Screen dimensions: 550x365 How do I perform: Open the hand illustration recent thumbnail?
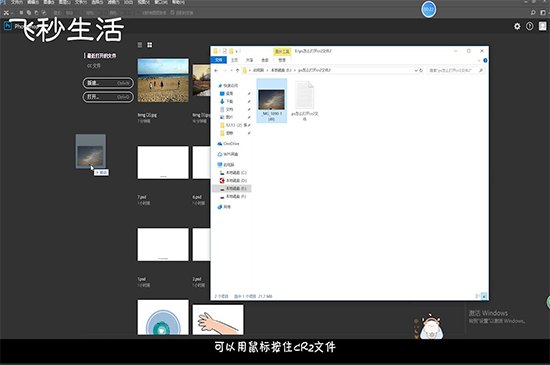218,319
